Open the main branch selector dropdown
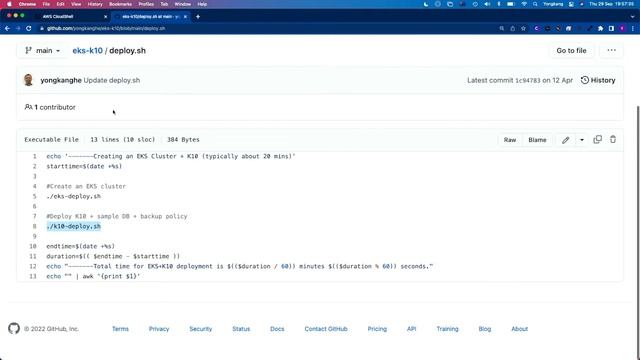The width and height of the screenshot is (640, 360). [x=42, y=51]
